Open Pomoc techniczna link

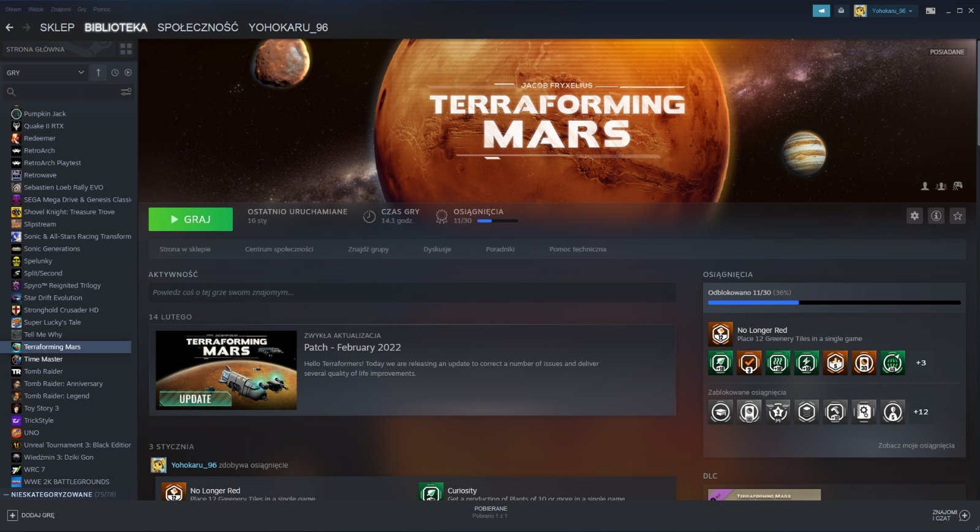[578, 249]
